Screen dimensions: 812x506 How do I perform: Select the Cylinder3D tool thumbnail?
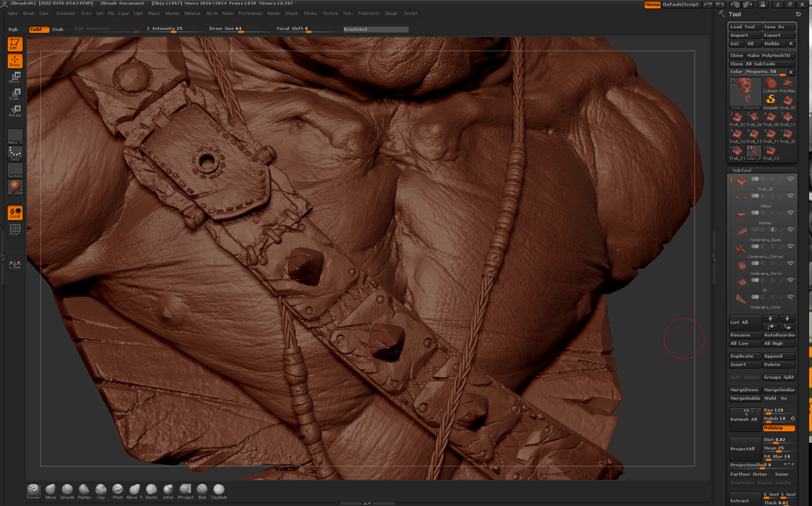[x=770, y=85]
